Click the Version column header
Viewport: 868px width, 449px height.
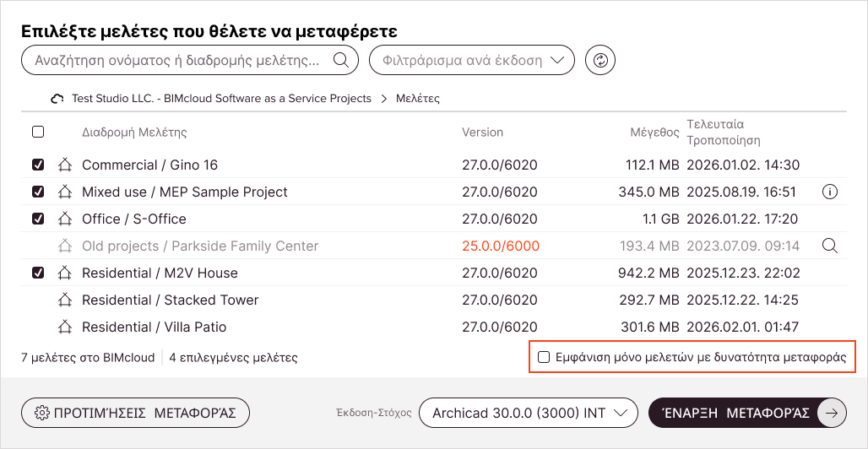pyautogui.click(x=483, y=133)
